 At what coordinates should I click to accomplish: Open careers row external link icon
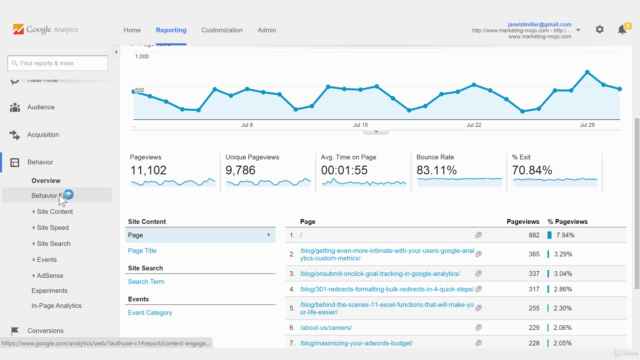click(x=478, y=327)
